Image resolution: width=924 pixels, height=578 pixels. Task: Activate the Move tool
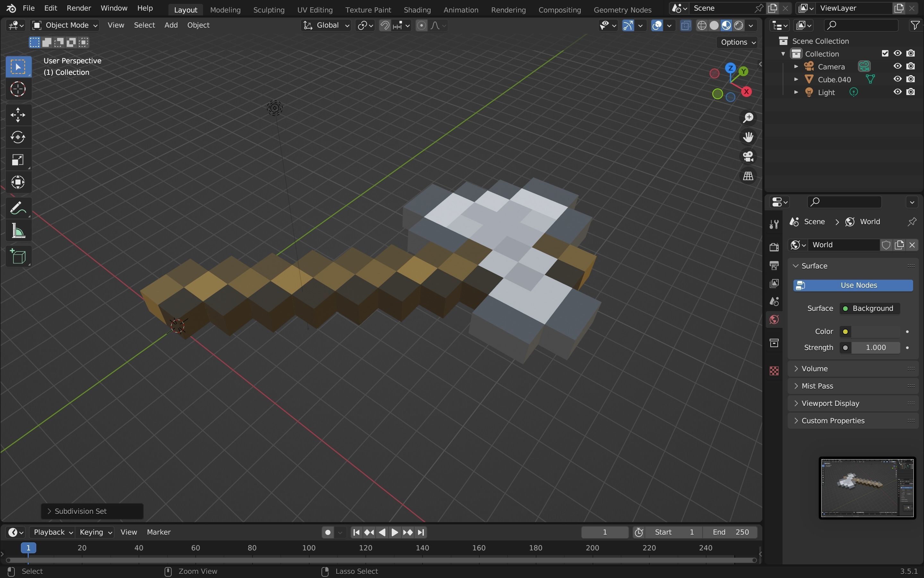pyautogui.click(x=18, y=115)
